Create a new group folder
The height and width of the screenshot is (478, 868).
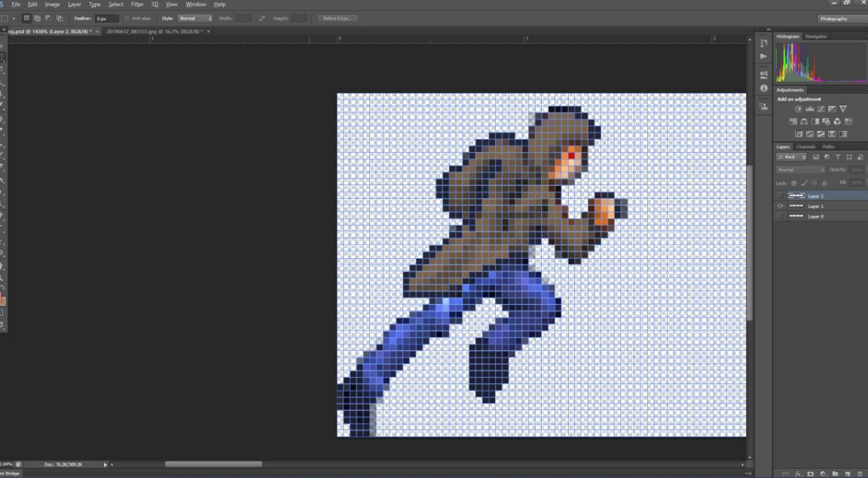tap(836, 474)
